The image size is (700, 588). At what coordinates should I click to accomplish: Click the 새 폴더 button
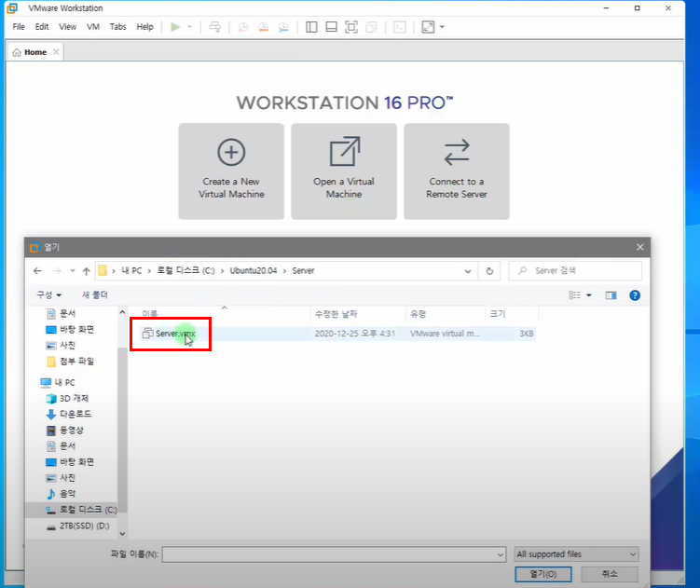(x=95, y=295)
